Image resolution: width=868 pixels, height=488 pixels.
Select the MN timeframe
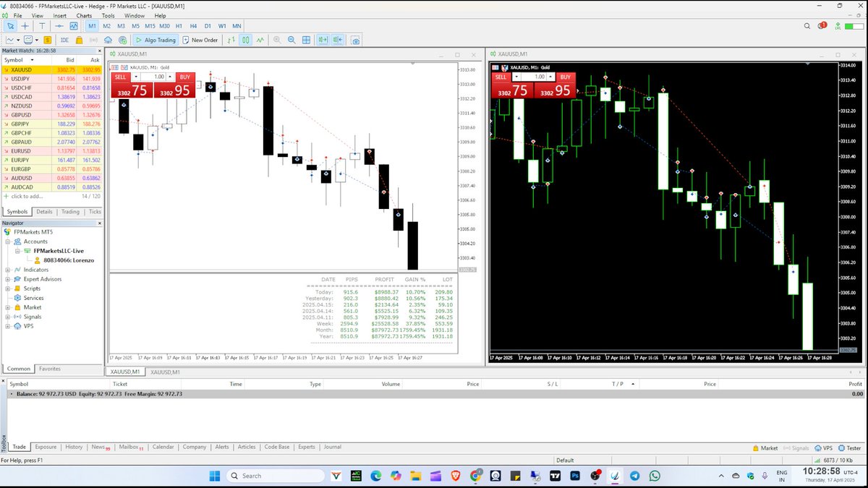tap(237, 26)
